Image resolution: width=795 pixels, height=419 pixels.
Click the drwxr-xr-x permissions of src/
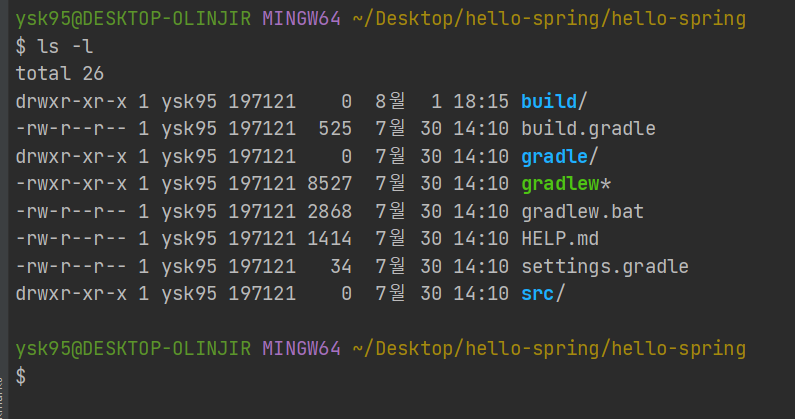(x=71, y=294)
